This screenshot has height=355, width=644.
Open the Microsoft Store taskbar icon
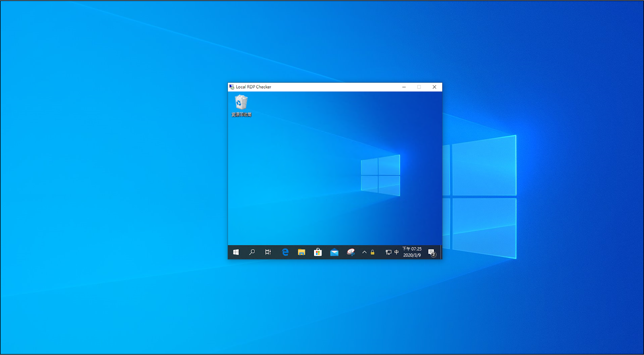318,252
